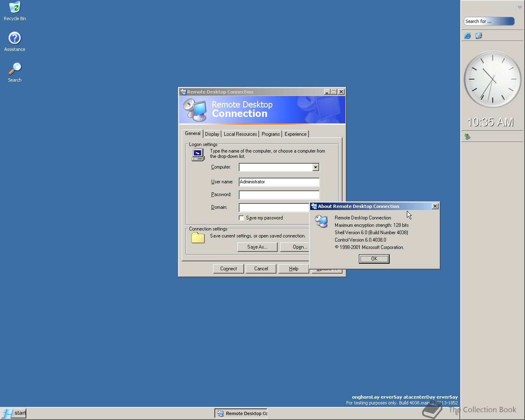Enable the Save my password checkbox

[242, 218]
